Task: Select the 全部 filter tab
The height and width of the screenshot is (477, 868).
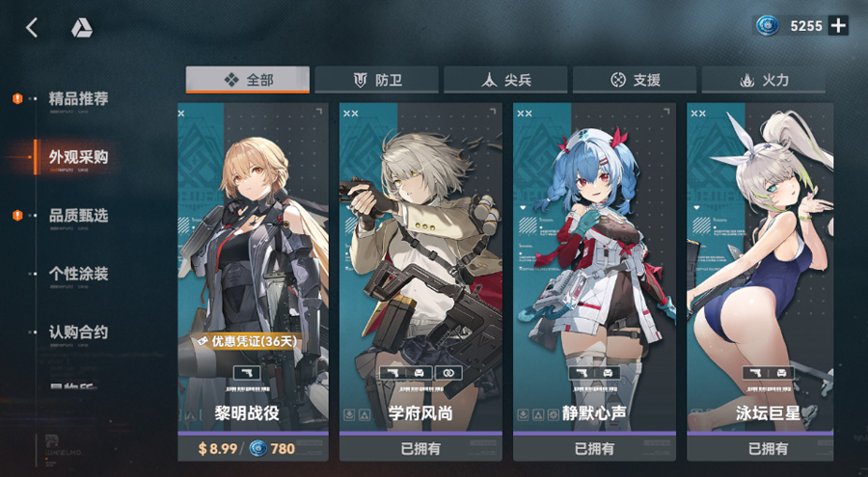Action: pos(248,80)
